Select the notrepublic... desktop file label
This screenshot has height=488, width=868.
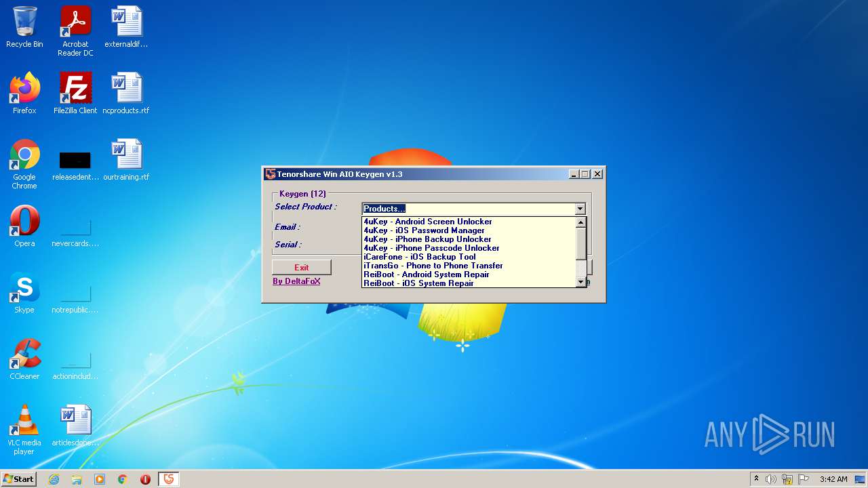point(75,310)
